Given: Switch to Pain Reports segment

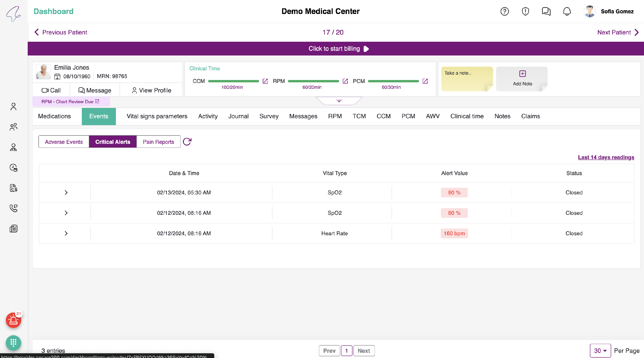Looking at the screenshot, I should [158, 142].
